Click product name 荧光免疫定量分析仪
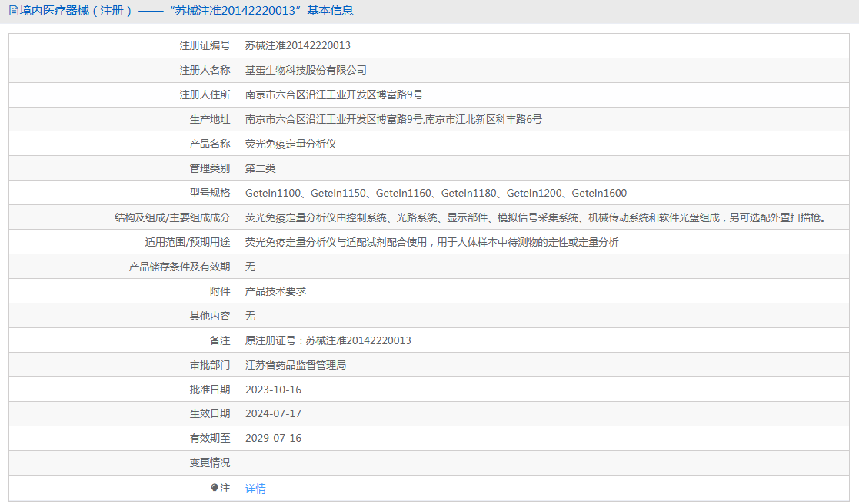This screenshot has height=504, width=859. click(291, 144)
